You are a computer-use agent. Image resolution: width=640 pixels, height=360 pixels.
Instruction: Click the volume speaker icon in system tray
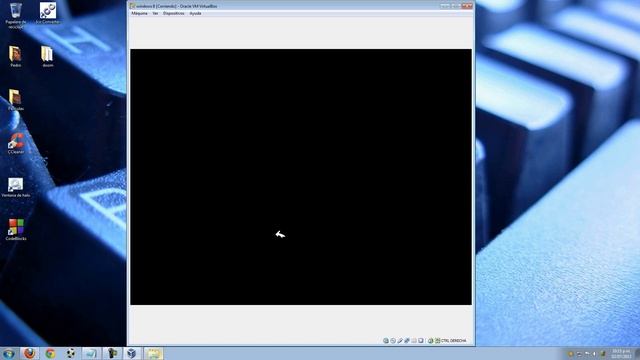tap(594, 353)
